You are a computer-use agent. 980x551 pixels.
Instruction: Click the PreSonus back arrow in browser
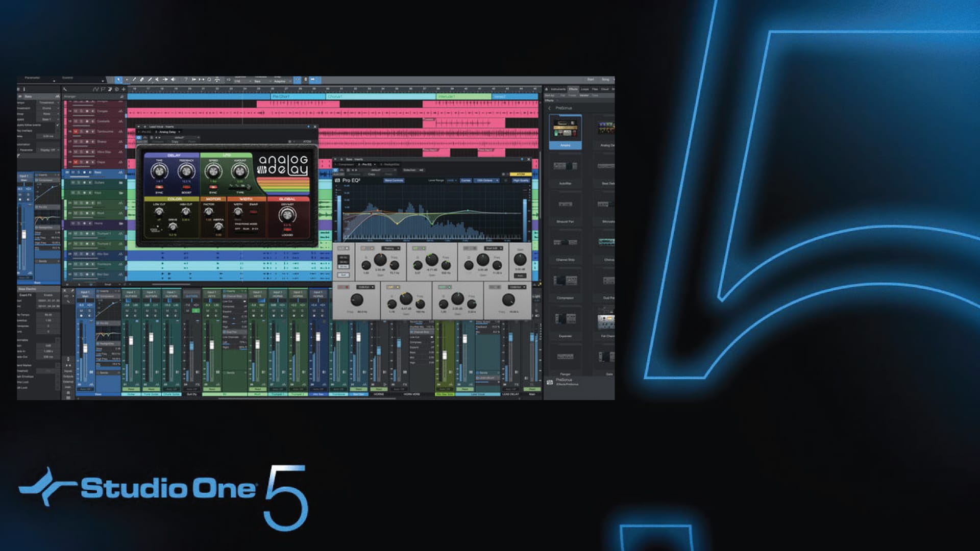tap(550, 108)
